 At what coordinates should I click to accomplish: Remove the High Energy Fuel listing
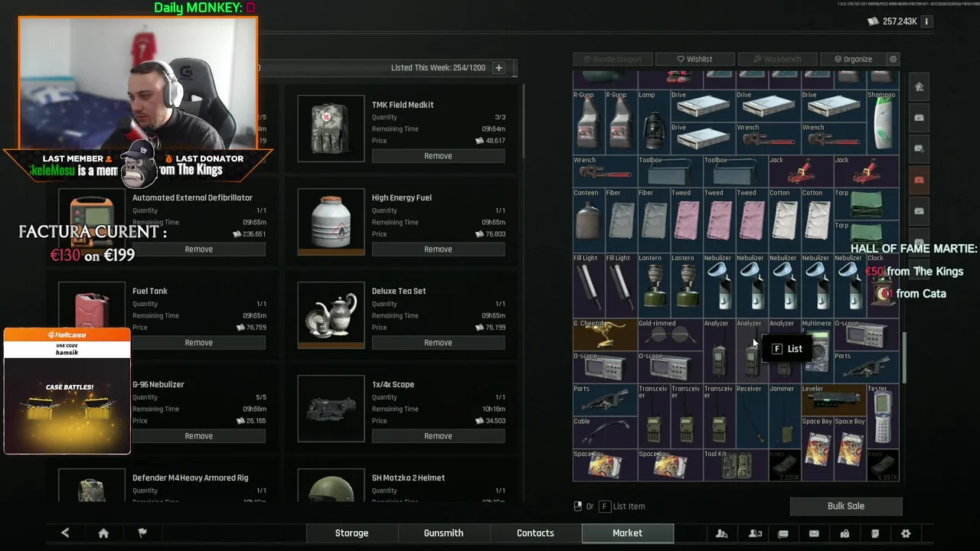point(438,249)
